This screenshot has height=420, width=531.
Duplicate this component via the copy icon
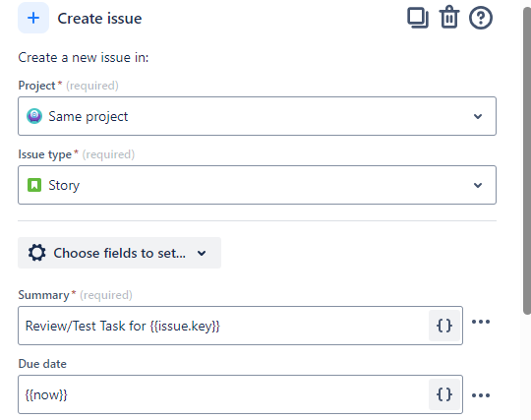point(418,18)
